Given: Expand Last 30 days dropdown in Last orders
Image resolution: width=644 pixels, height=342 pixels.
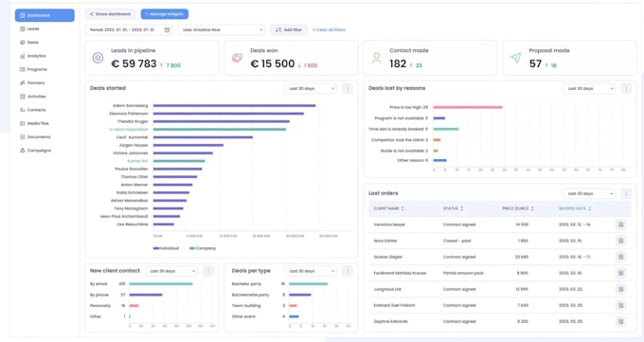Looking at the screenshot, I should (x=589, y=193).
